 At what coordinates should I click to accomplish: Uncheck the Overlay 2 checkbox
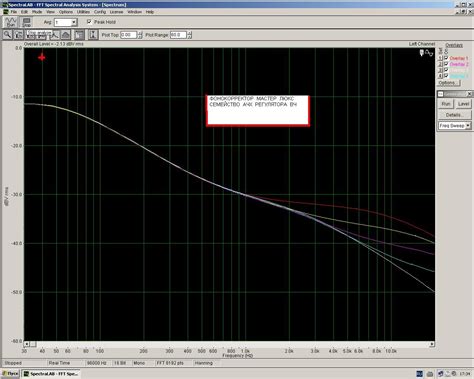point(446,64)
